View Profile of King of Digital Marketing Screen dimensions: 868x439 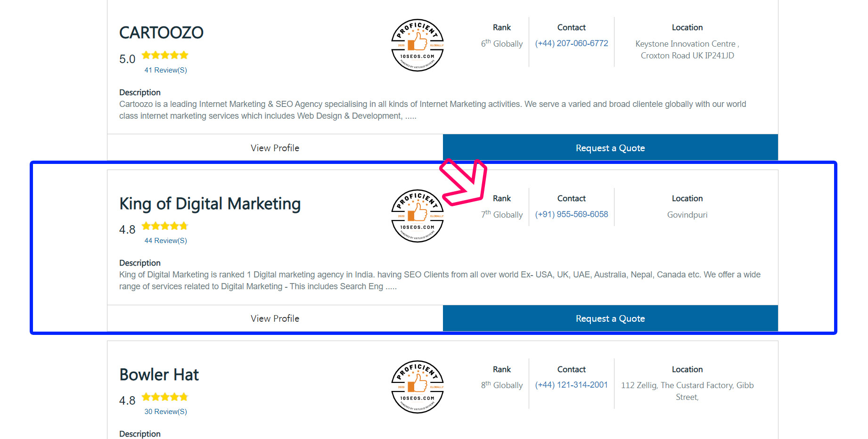click(275, 318)
